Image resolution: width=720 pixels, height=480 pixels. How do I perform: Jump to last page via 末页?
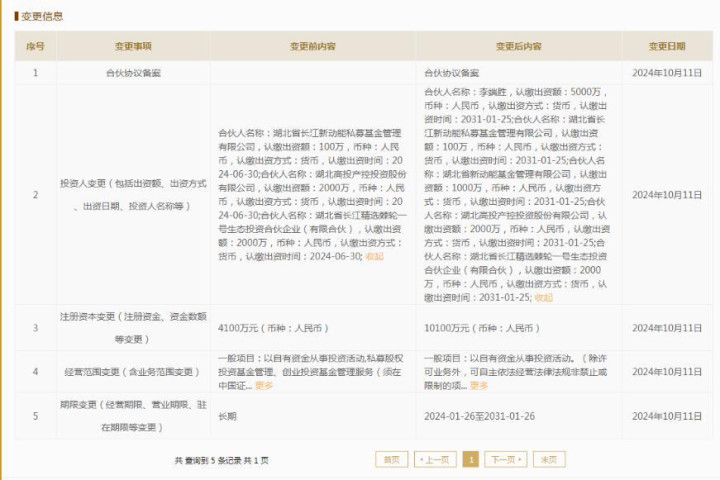point(549,459)
